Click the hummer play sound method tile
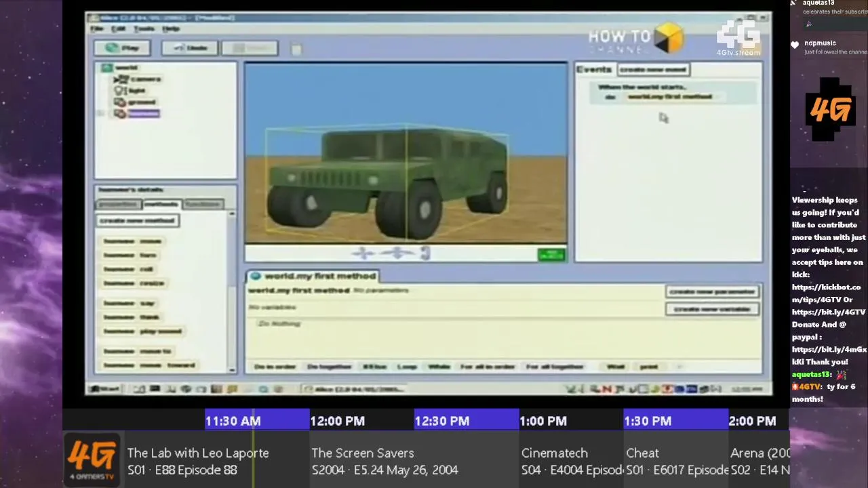The image size is (868, 488). [x=142, y=331]
